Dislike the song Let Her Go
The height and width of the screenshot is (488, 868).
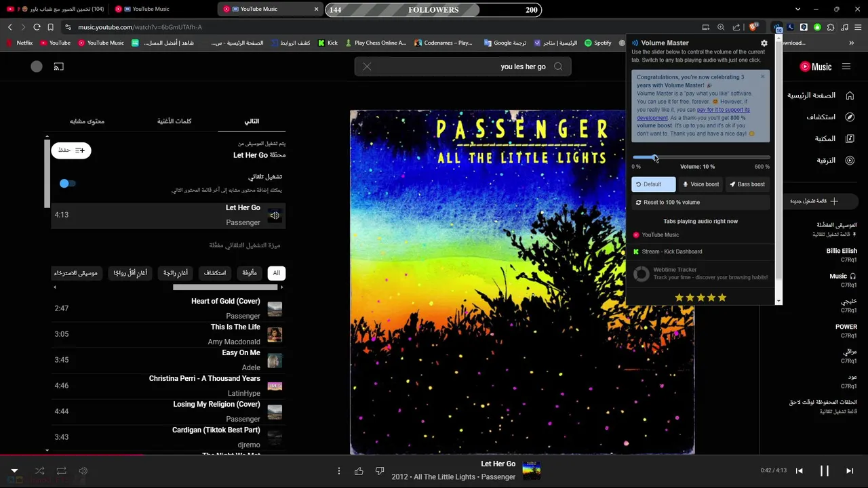click(x=380, y=471)
